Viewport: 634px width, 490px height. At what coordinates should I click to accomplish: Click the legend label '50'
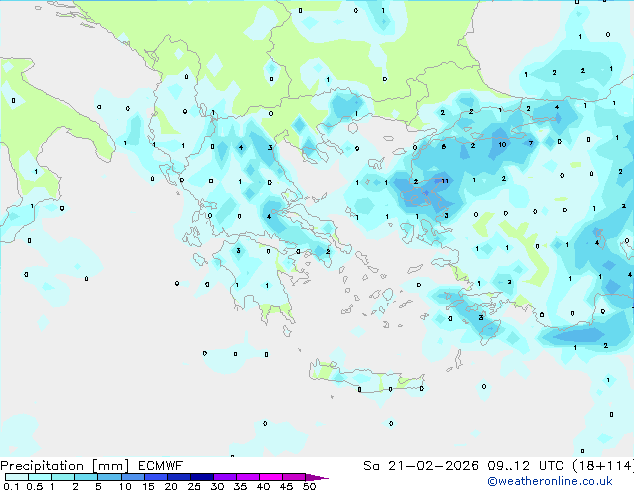pos(310,486)
